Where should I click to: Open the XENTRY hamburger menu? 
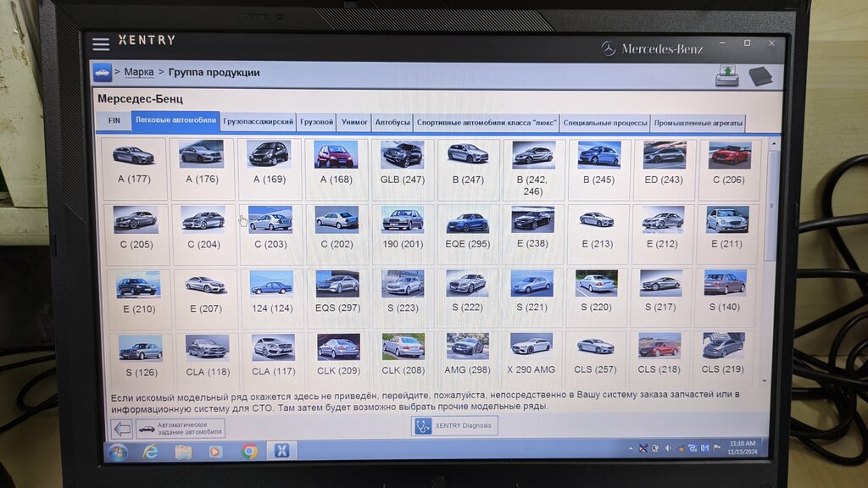tap(101, 44)
